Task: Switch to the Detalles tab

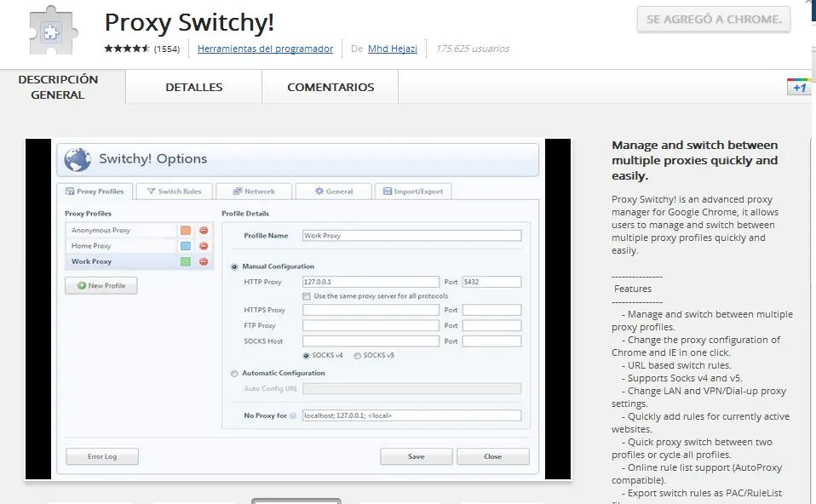Action: coord(193,87)
